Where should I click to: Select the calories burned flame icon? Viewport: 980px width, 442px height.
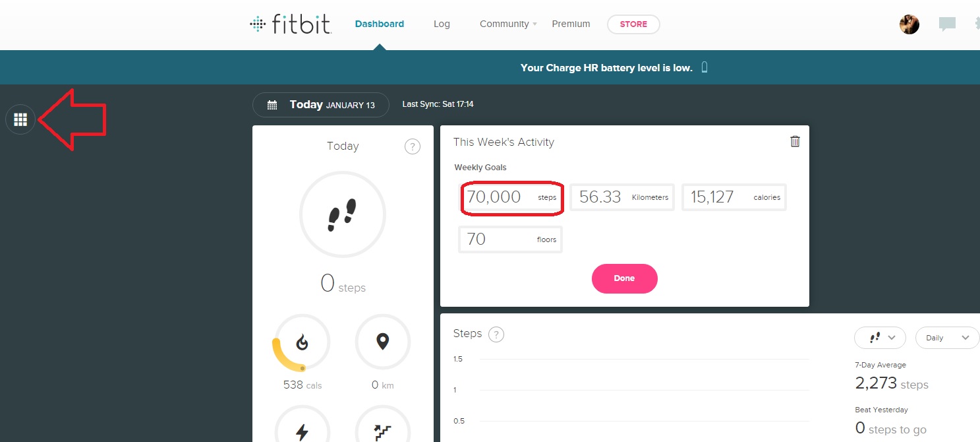(x=302, y=342)
